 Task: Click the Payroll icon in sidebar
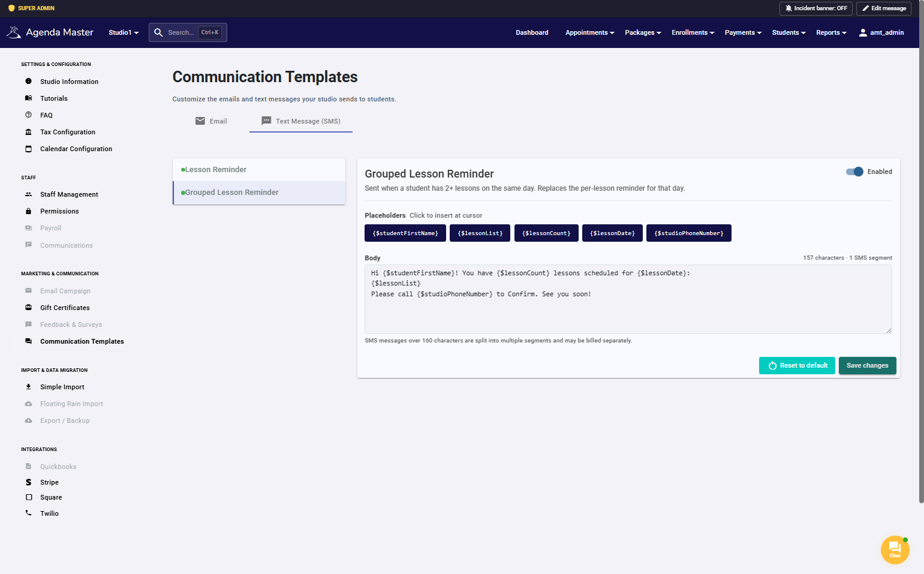(x=28, y=228)
